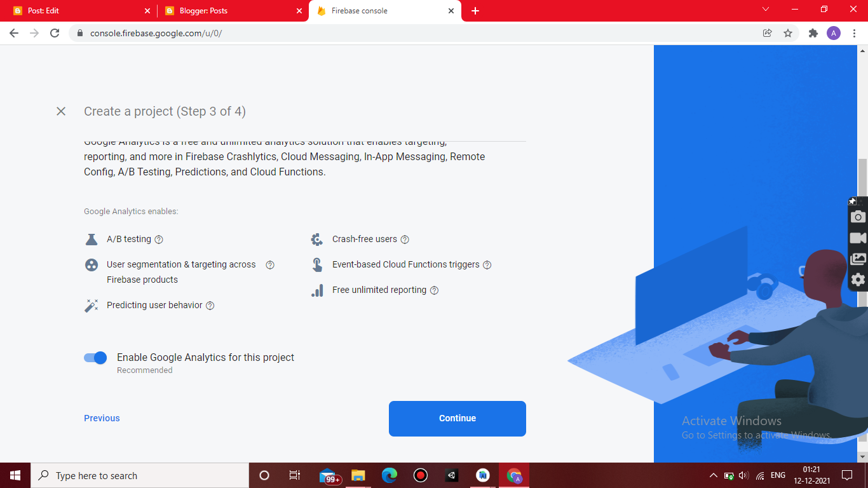Screen dimensions: 868x488
Task: Open Task View on taskbar
Action: (x=295, y=475)
